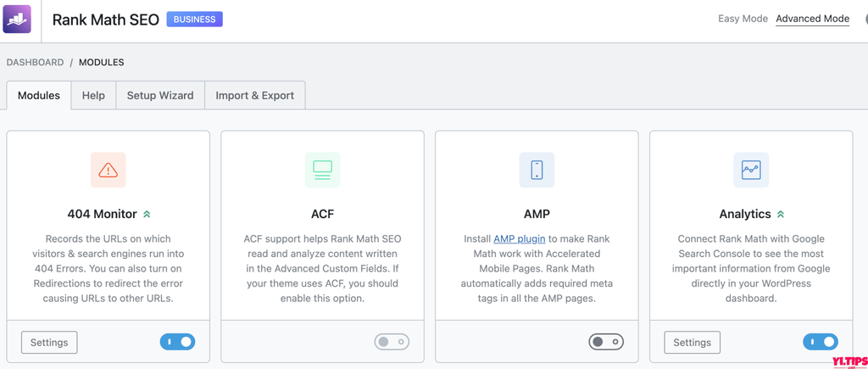Image resolution: width=868 pixels, height=369 pixels.
Task: Enable the AMP module toggle
Action: click(x=606, y=342)
